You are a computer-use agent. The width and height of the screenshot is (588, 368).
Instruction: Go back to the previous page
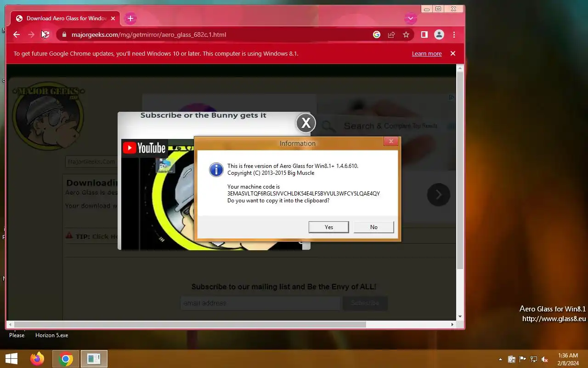[17, 34]
